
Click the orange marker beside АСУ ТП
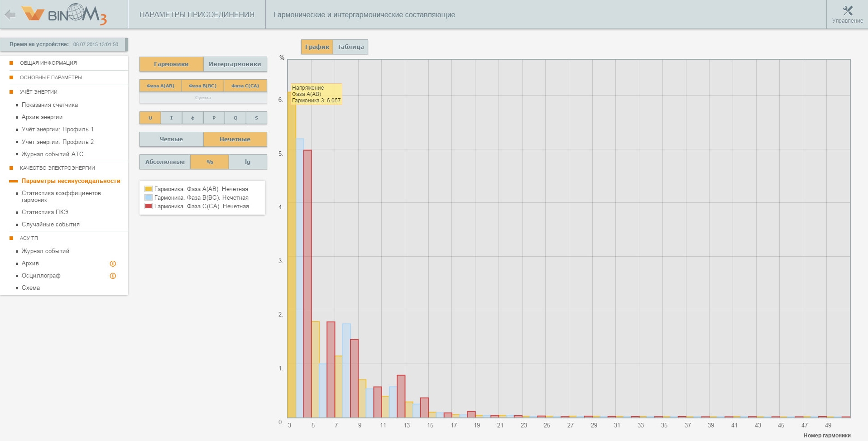click(11, 238)
